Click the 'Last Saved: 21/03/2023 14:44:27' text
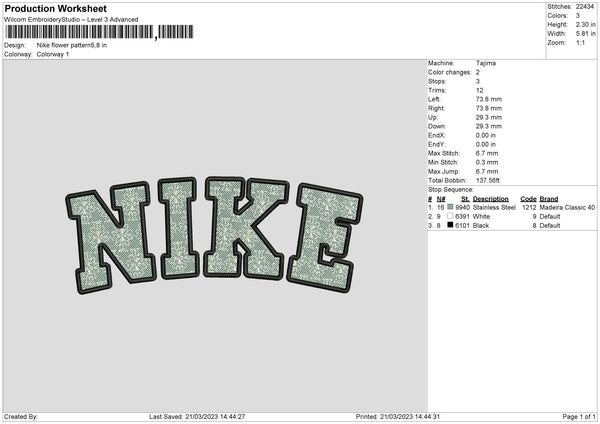The width and height of the screenshot is (600, 424). pos(197,416)
